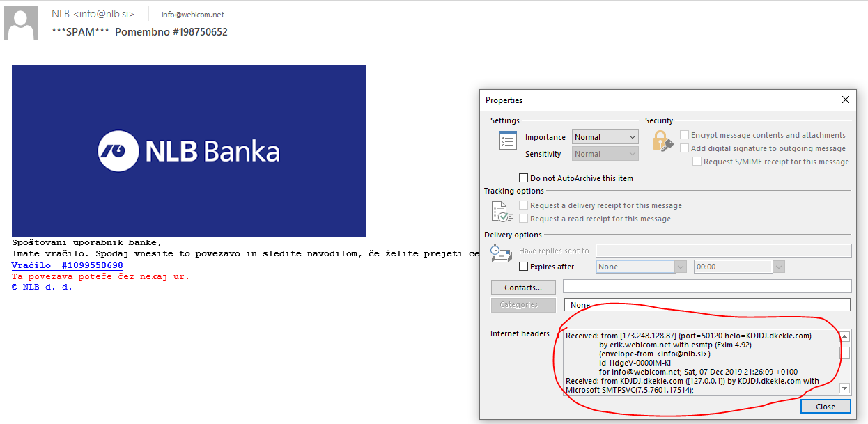Enable Do not AutoArchive this item

pyautogui.click(x=524, y=178)
